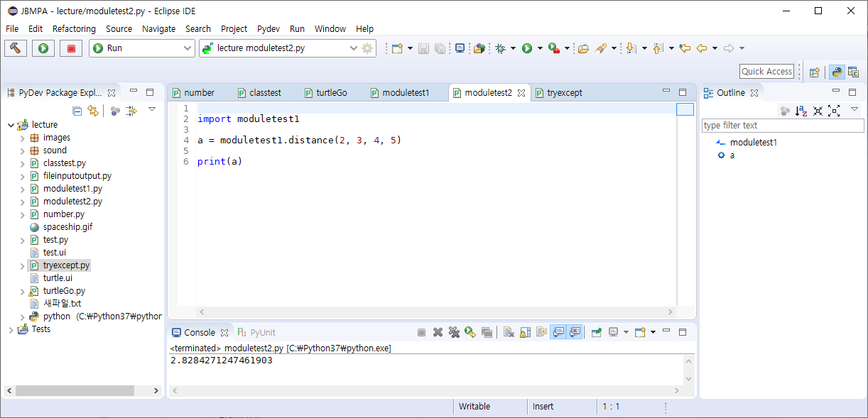The height and width of the screenshot is (418, 868).
Task: Remove all terminated launches in Console
Action: coord(454,332)
